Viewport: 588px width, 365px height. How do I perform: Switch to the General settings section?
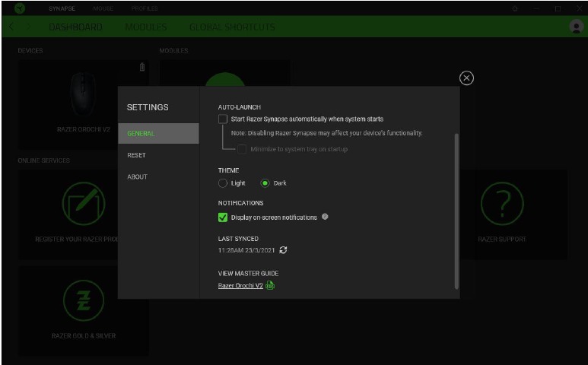click(158, 133)
